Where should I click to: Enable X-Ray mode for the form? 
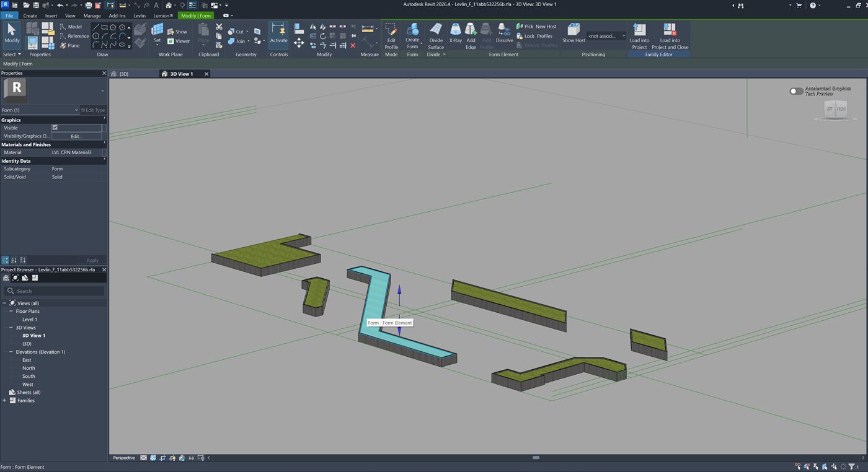pos(456,33)
